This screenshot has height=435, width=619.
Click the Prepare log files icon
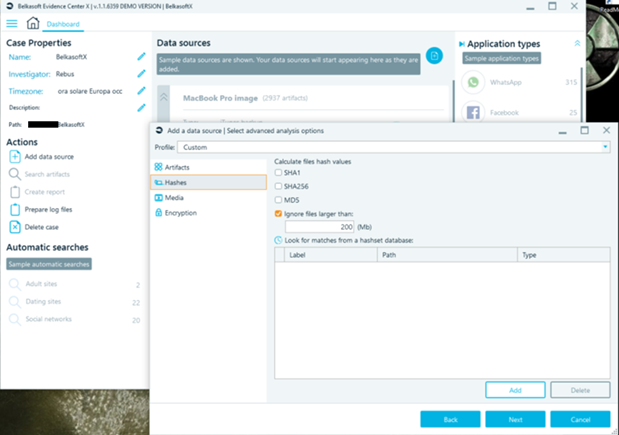pyautogui.click(x=15, y=209)
